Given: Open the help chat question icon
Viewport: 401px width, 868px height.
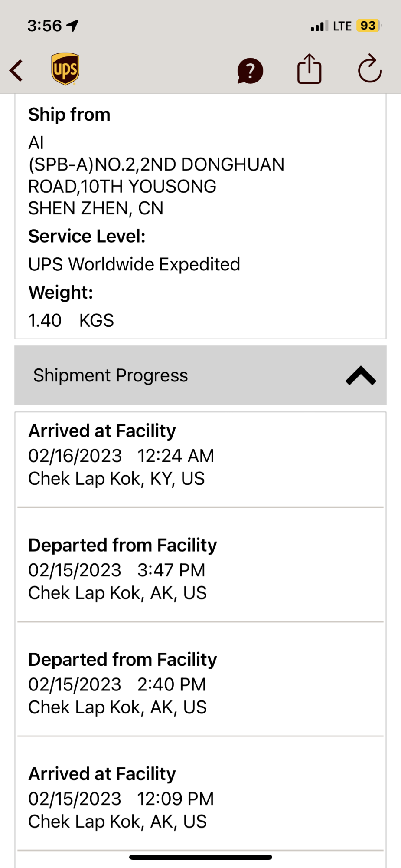Looking at the screenshot, I should click(x=250, y=71).
